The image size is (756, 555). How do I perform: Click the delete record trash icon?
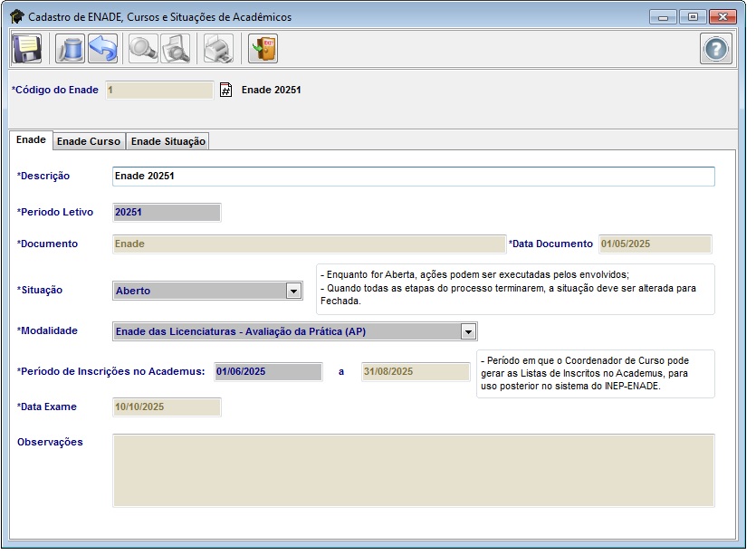tap(69, 48)
